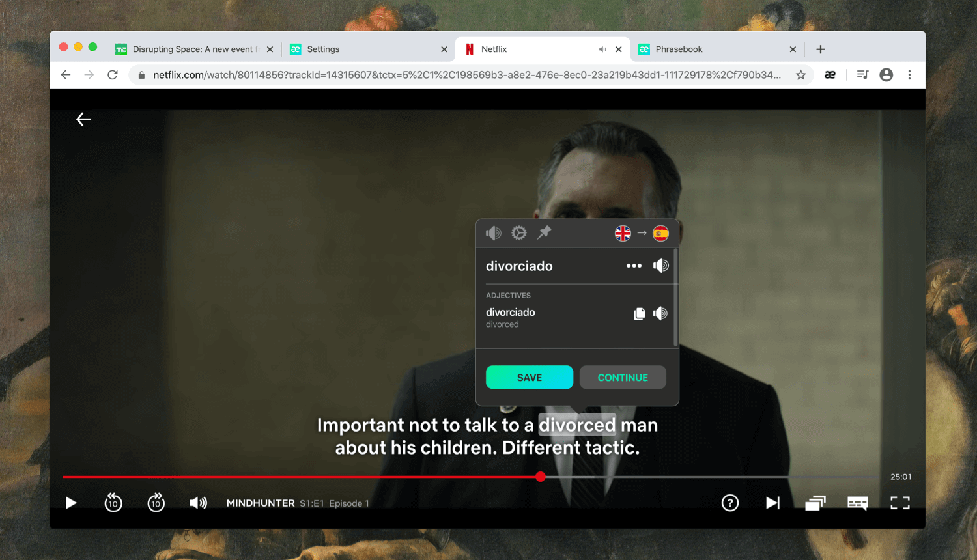Screen dimensions: 977x560
Task: Pin the translation popup
Action: (545, 232)
